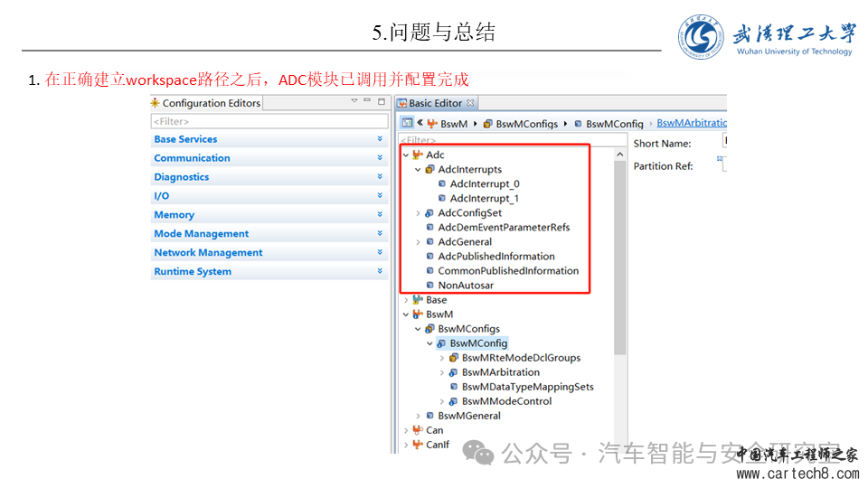Image resolution: width=868 pixels, height=488 pixels.
Task: Collapse the AdcInterrupts node arrow
Action: (x=418, y=169)
